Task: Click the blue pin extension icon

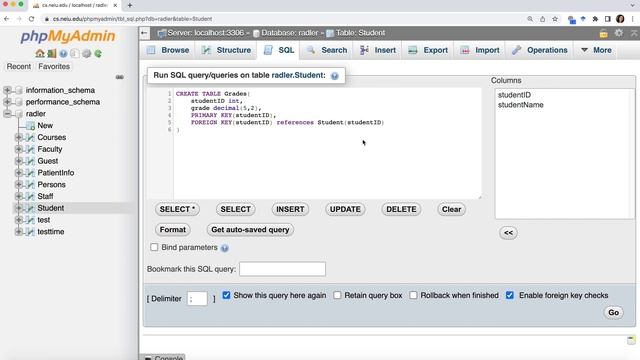Action: [583, 19]
